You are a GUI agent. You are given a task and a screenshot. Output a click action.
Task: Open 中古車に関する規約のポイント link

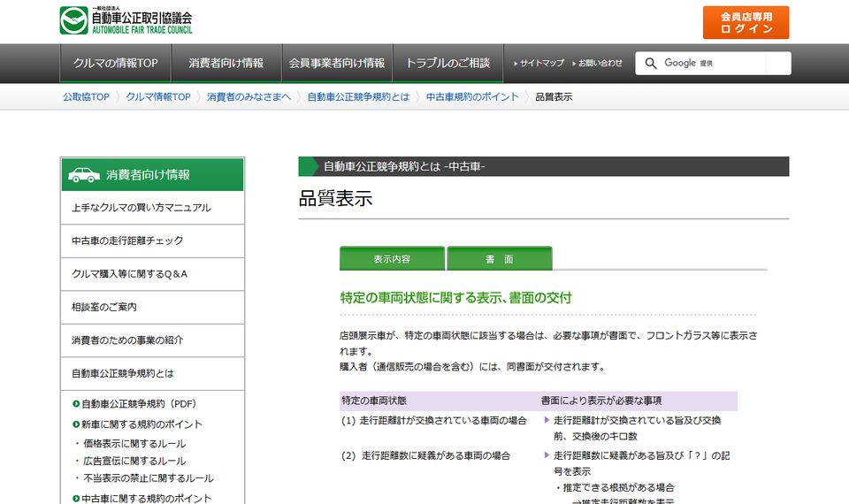pos(146,498)
